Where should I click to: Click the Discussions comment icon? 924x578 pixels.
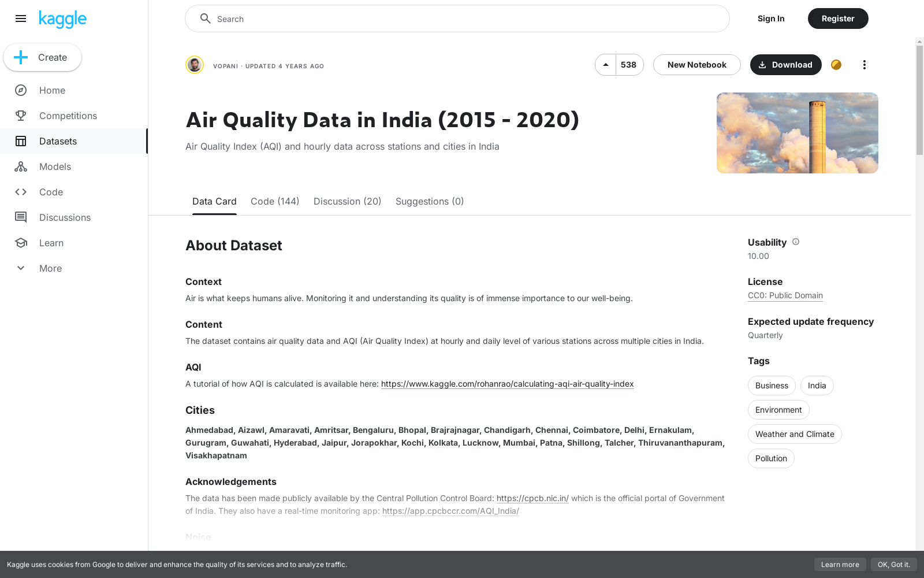pos(21,217)
